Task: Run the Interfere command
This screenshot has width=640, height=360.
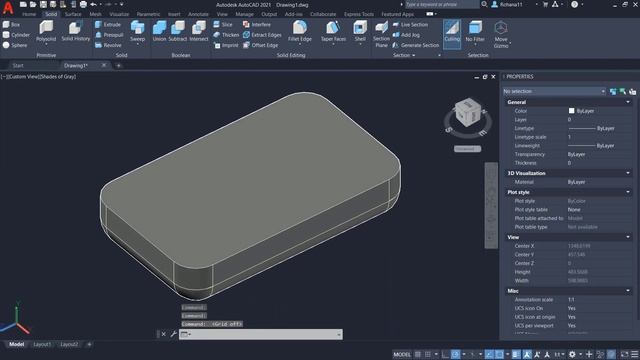Action: 257,24
